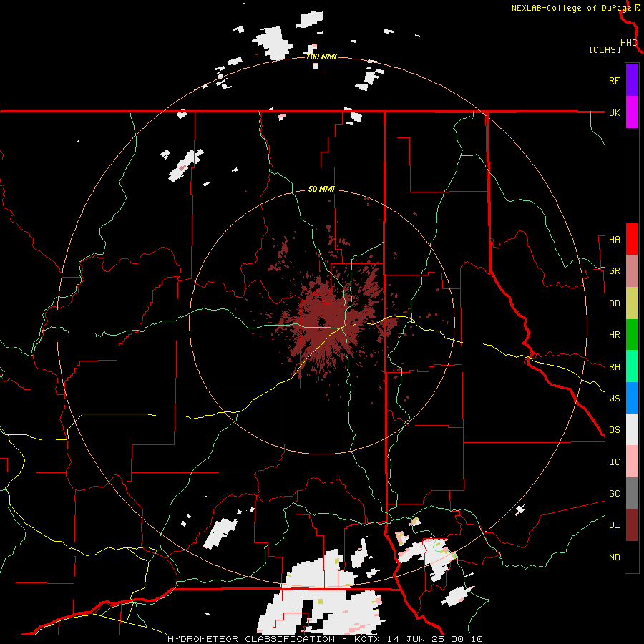This screenshot has width=644, height=644.
Task: Pick the HR green legend swatch
Action: tap(632, 335)
